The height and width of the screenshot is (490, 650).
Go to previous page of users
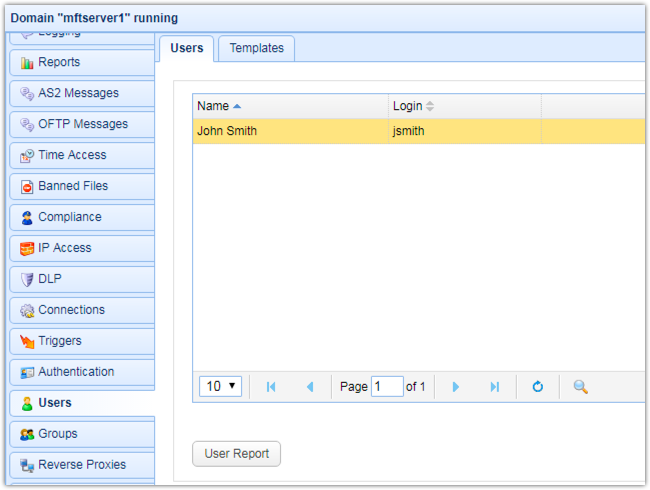click(310, 387)
